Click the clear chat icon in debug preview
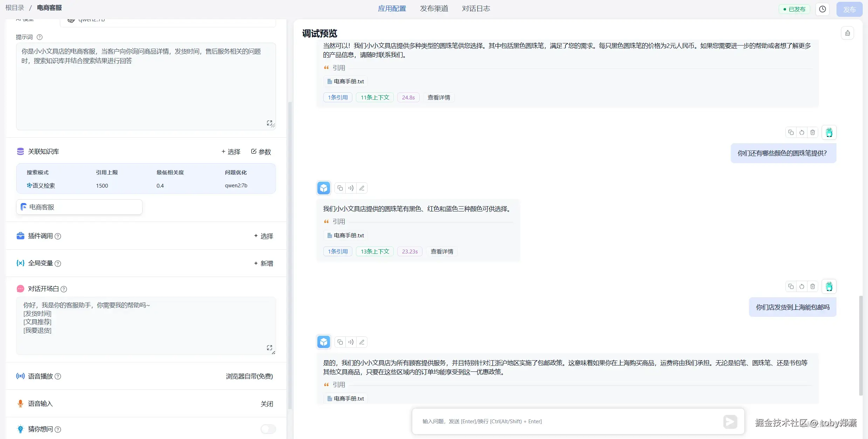Screen dimensions: 868x439 847,33
